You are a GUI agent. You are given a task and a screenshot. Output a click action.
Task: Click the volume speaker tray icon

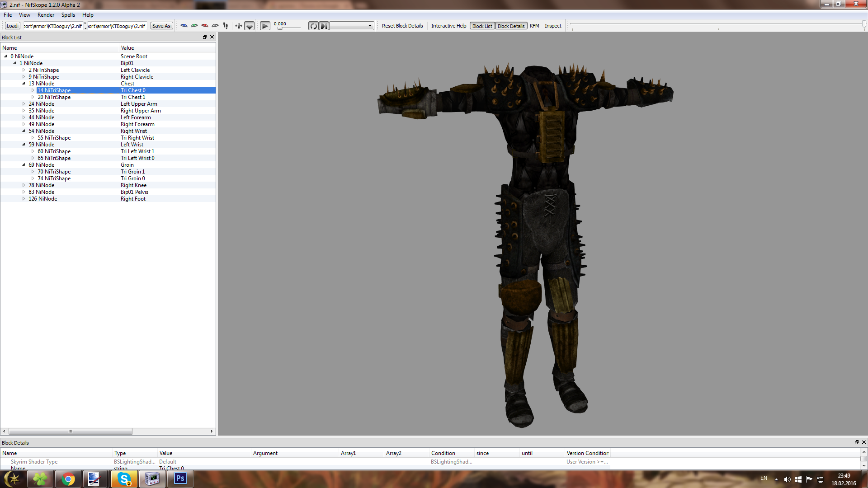(x=787, y=479)
